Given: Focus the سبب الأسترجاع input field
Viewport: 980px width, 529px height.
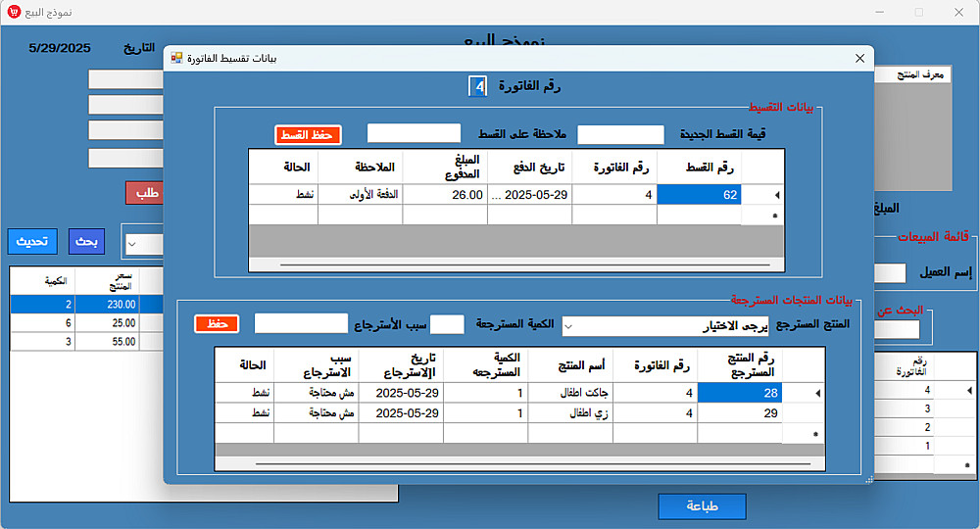Looking at the screenshot, I should coord(301,323).
